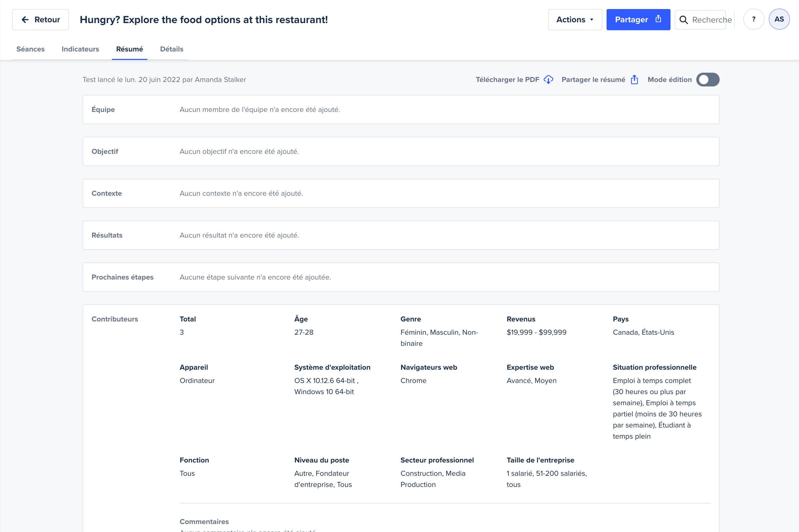
Task: Go back with the Retour button
Action: pos(40,20)
